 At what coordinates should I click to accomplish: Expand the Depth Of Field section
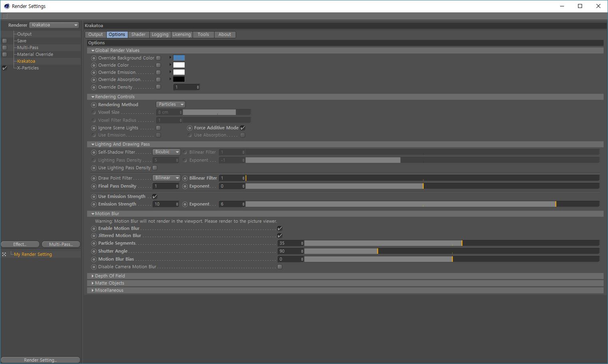click(110, 276)
